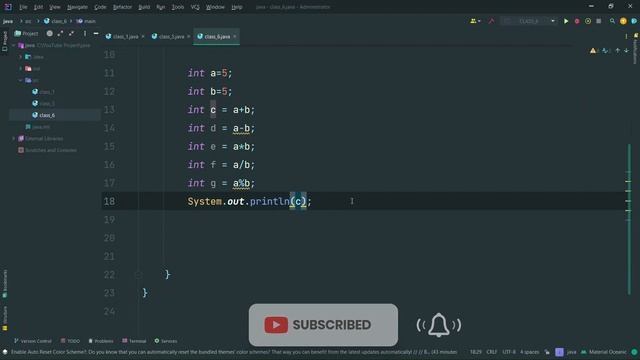This screenshot has height=360, width=640.
Task: Select Scratches and Consoles node
Action: coord(47,150)
